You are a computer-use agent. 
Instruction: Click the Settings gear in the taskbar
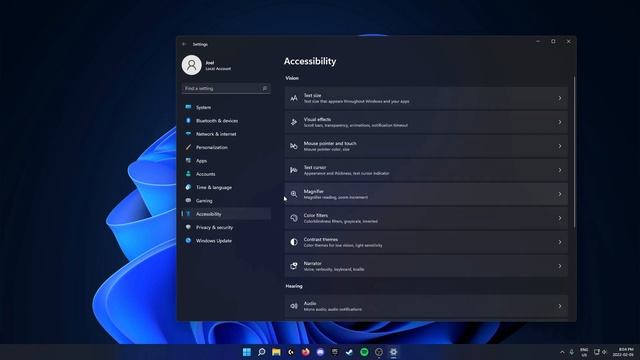[393, 352]
